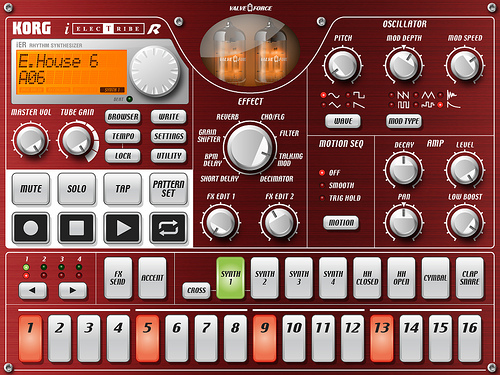
Task: Open the pattern Browser
Action: (x=123, y=117)
